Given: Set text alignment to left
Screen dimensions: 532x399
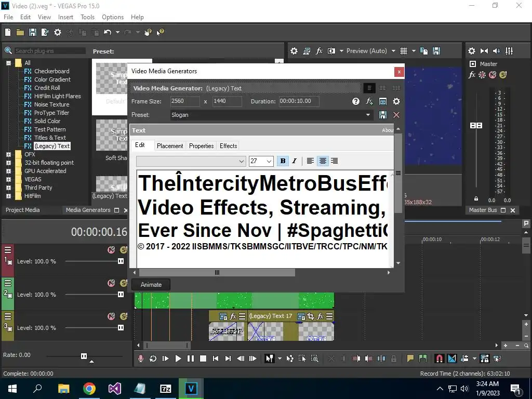Looking at the screenshot, I should coord(310,161).
